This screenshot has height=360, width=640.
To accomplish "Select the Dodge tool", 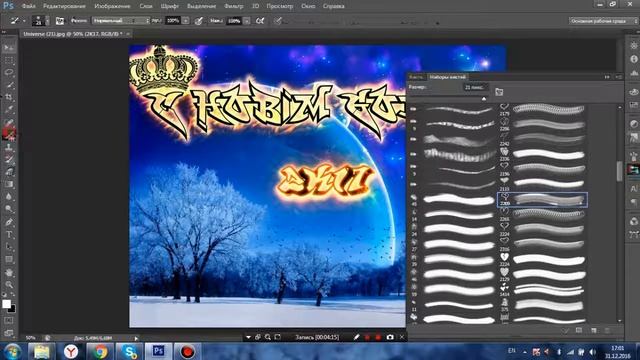I will tap(9, 209).
